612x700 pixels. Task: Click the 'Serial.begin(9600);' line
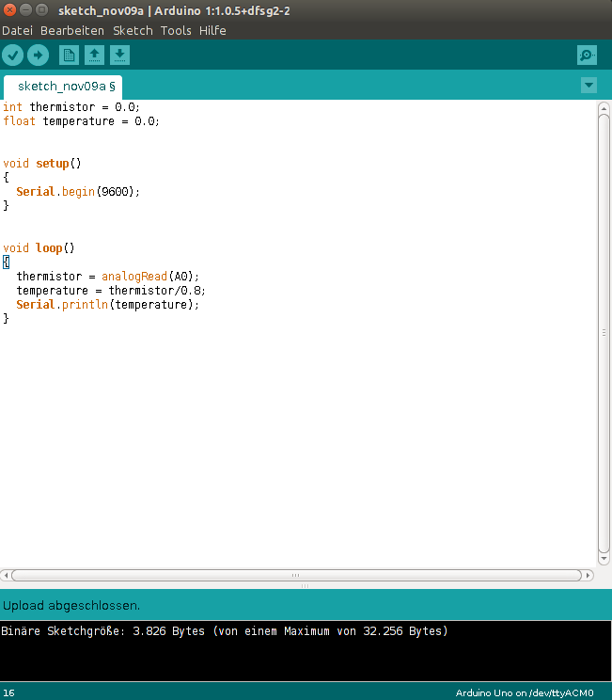tap(78, 192)
